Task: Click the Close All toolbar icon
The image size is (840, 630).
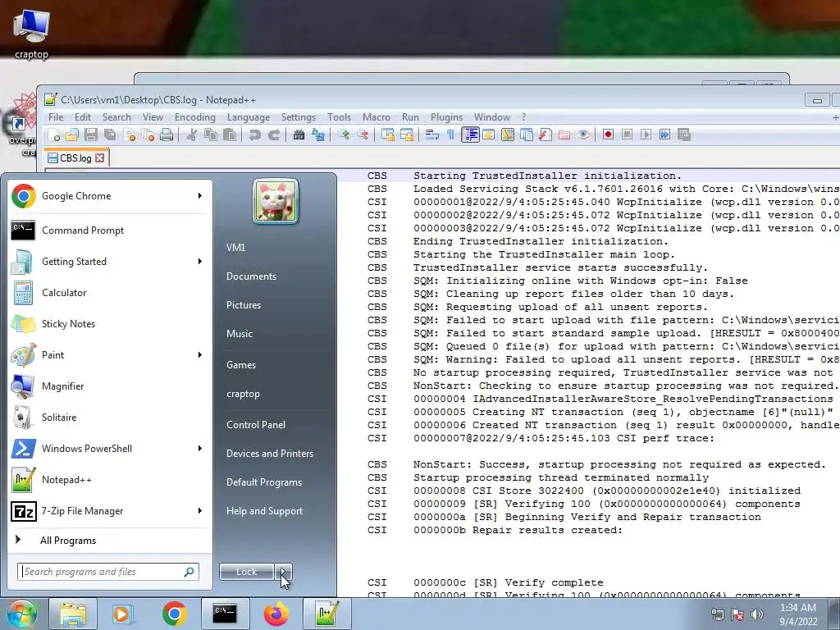Action: point(148,135)
